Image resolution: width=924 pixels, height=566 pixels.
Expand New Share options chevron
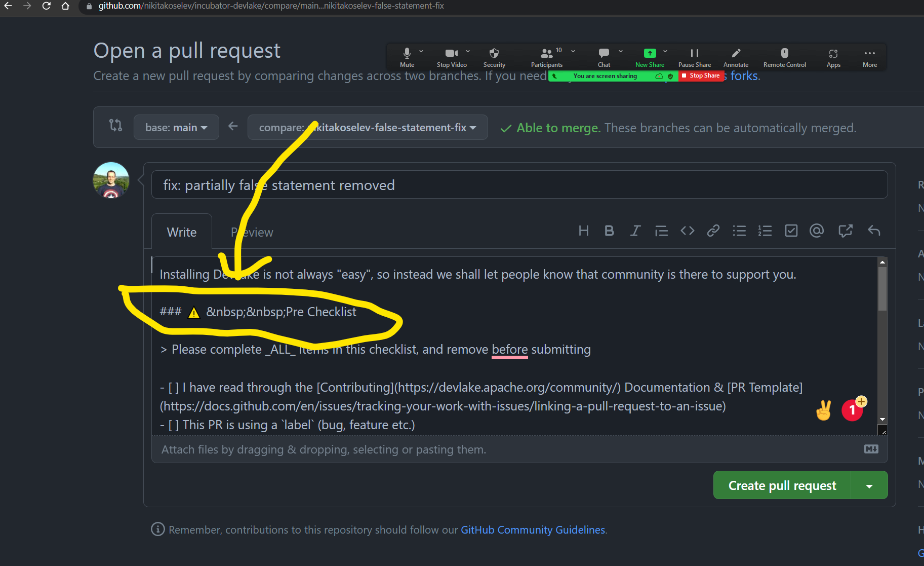coord(665,51)
